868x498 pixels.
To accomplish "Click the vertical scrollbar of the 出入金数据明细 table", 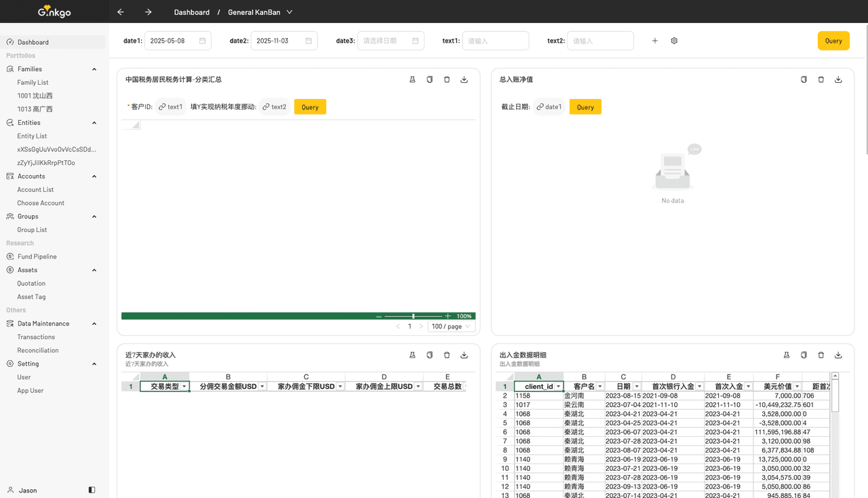I will 835,396.
